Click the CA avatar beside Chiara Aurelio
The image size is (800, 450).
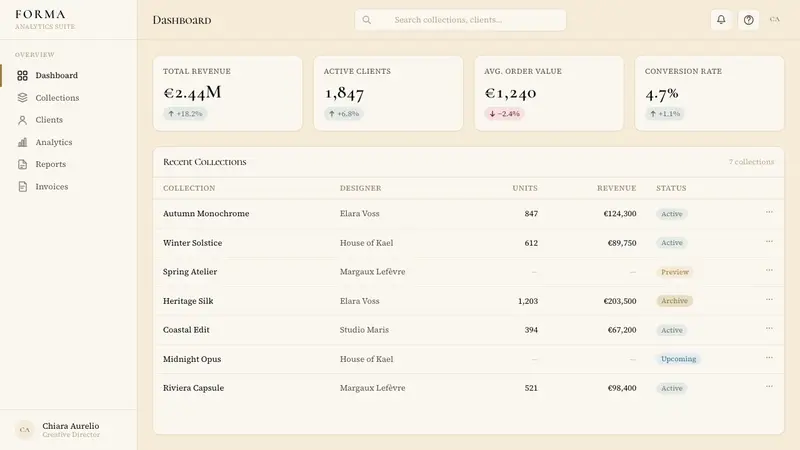pos(24,430)
